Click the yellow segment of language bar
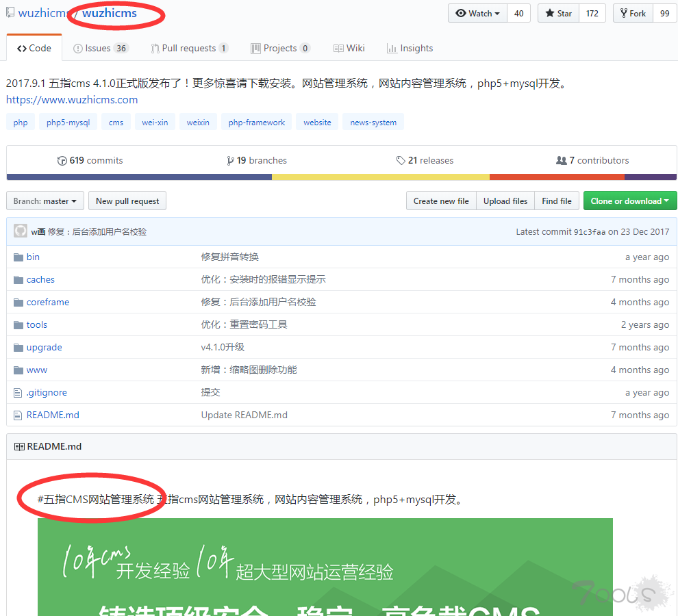 click(381, 177)
